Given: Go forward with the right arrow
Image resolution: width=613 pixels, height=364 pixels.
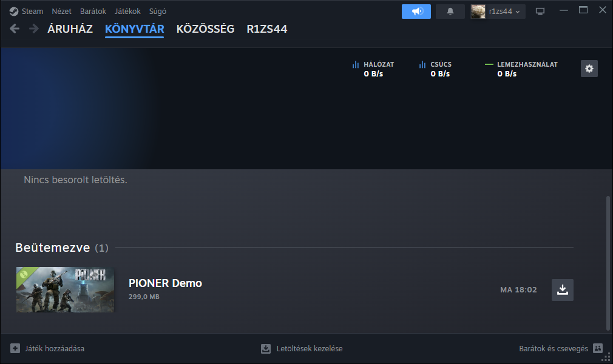Looking at the screenshot, I should pos(34,29).
